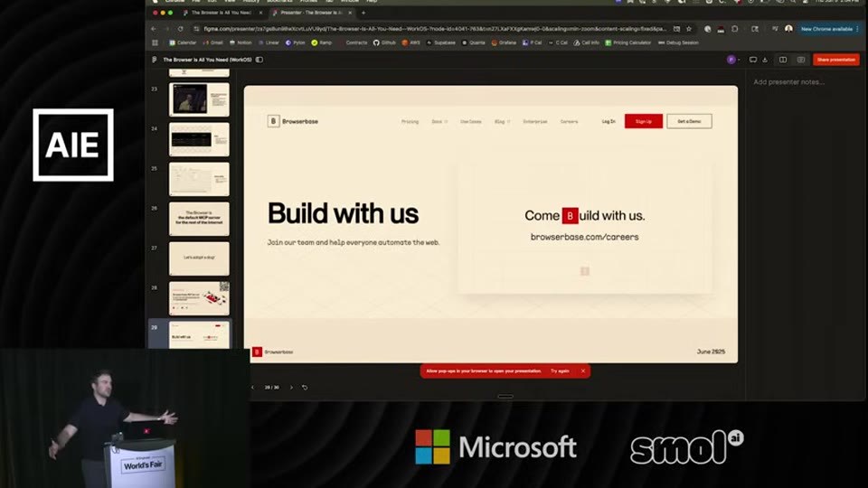The height and width of the screenshot is (488, 868).
Task: Open the Github bookmark
Action: [x=384, y=42]
